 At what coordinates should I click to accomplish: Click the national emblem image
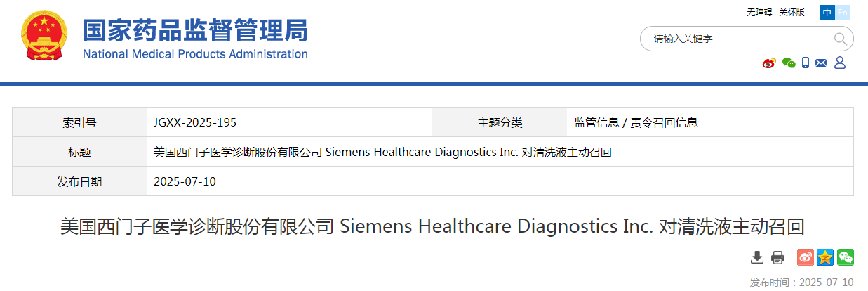point(44,38)
